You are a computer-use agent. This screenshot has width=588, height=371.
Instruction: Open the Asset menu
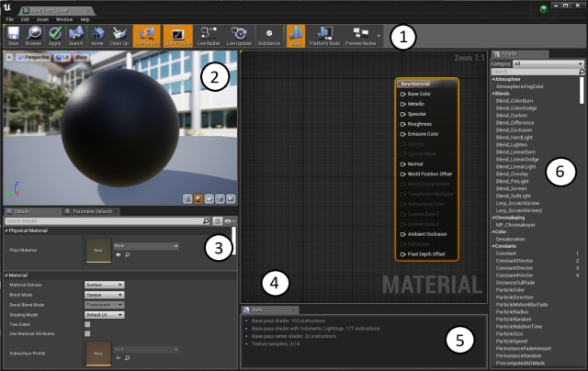(42, 19)
